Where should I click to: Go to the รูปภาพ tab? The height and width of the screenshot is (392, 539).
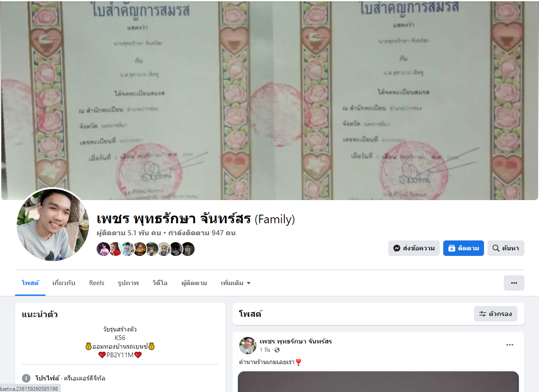(x=128, y=283)
